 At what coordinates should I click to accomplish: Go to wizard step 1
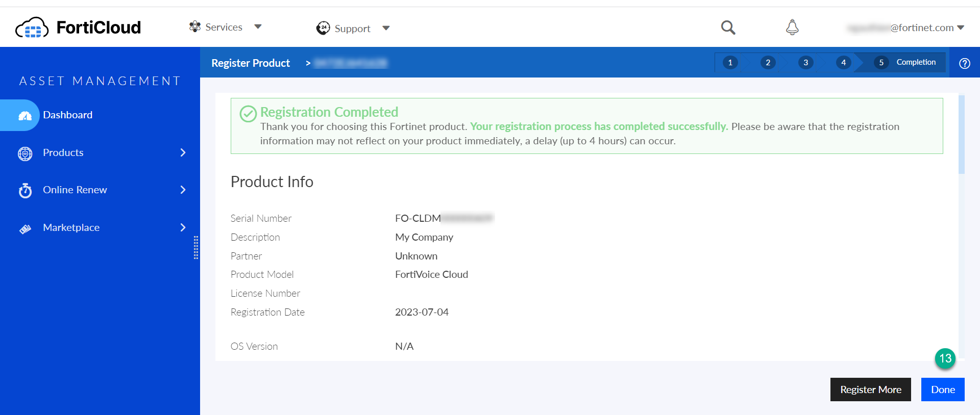click(730, 63)
